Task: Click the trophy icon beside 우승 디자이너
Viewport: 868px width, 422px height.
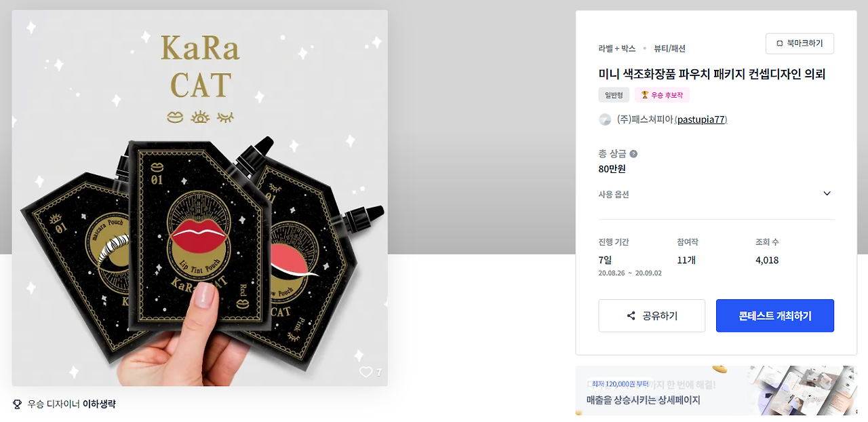Action: [x=18, y=404]
